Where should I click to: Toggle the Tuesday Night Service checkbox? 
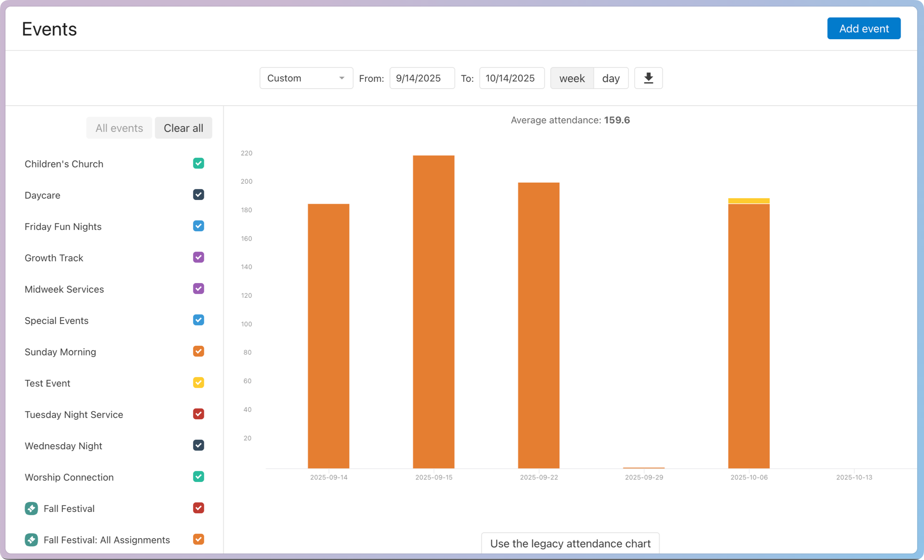[198, 414]
